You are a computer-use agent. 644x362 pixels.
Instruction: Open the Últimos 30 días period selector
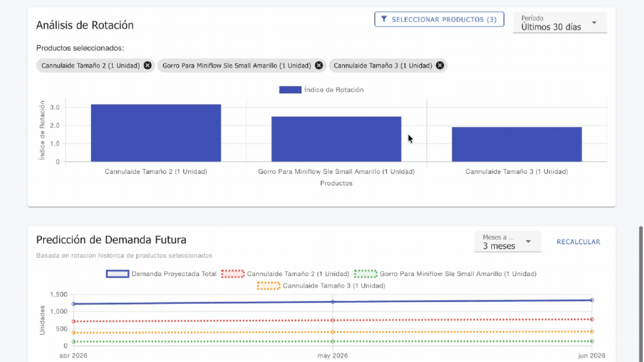click(551, 27)
